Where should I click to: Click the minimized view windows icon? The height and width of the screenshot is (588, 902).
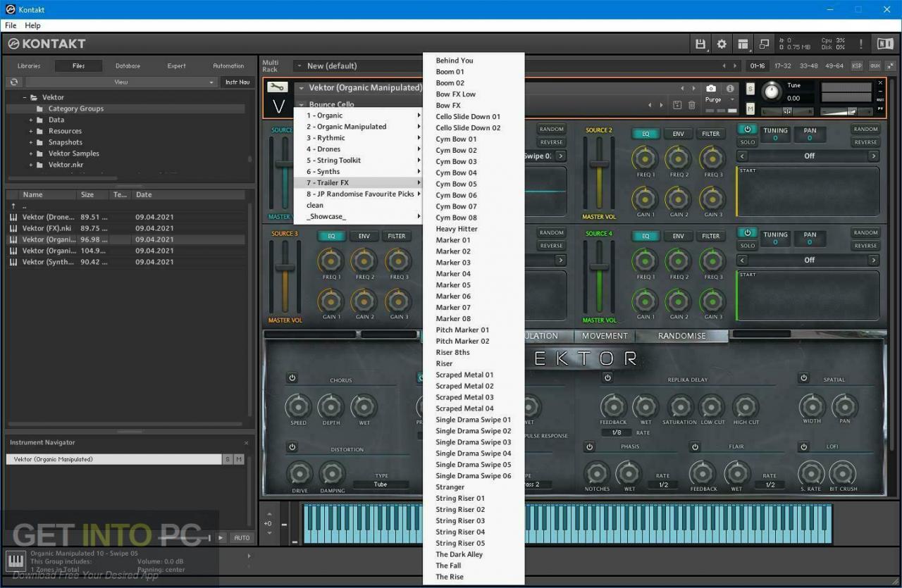click(764, 44)
